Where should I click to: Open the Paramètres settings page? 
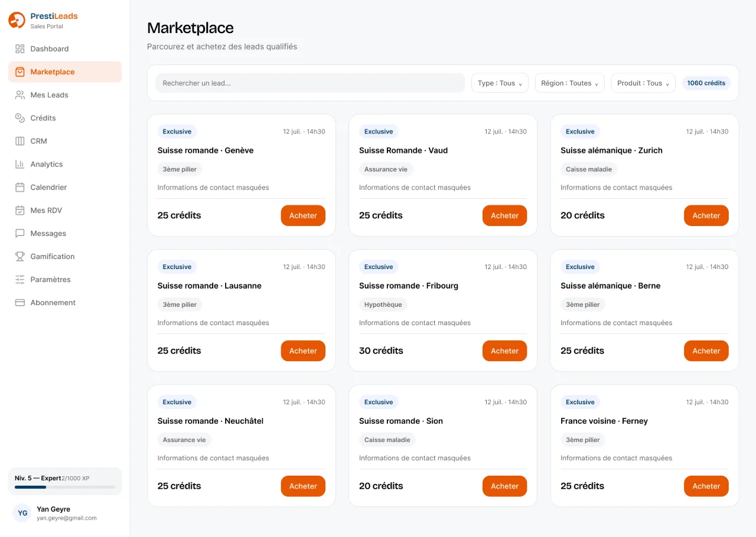(65, 279)
